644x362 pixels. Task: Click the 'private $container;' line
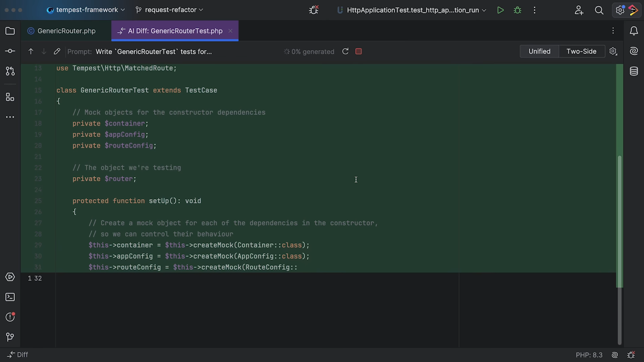click(x=110, y=123)
